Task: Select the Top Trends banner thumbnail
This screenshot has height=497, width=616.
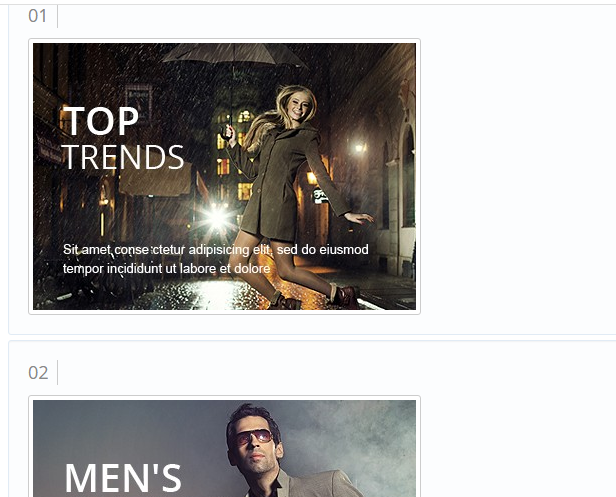Action: click(224, 176)
